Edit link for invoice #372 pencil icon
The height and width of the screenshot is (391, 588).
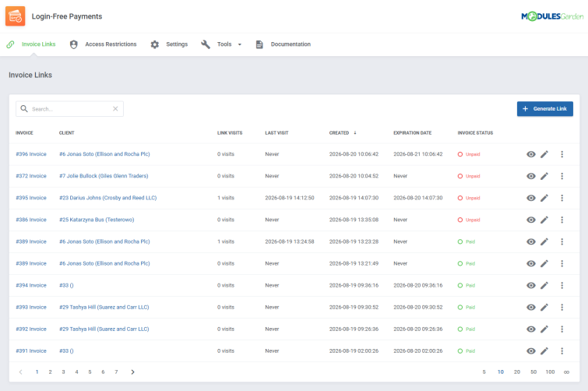[544, 176]
